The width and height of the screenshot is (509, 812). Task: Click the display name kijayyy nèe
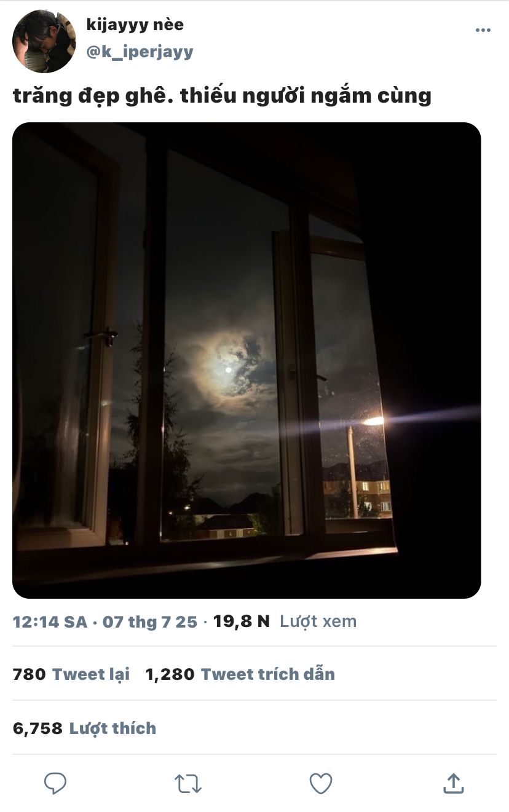pyautogui.click(x=135, y=25)
